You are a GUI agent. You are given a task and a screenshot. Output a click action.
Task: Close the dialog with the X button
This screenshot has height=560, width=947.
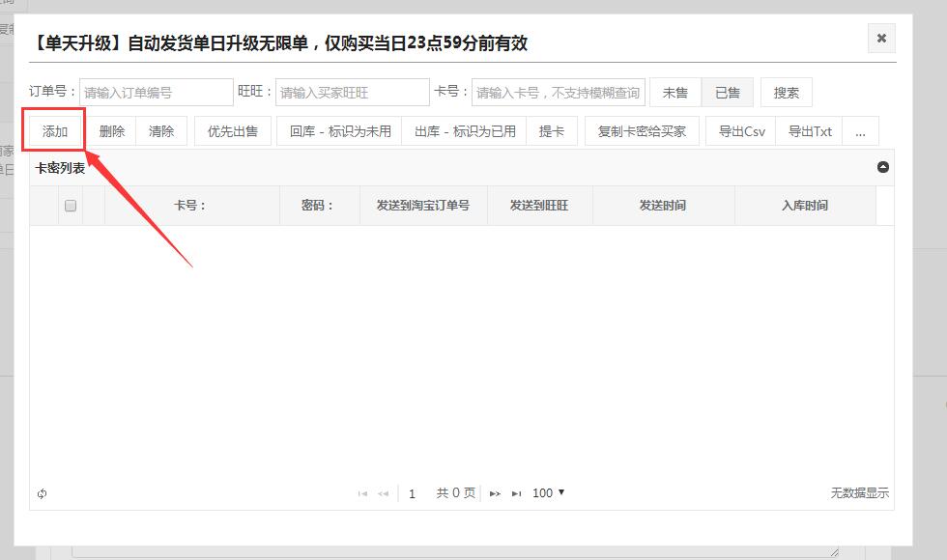pos(881,38)
